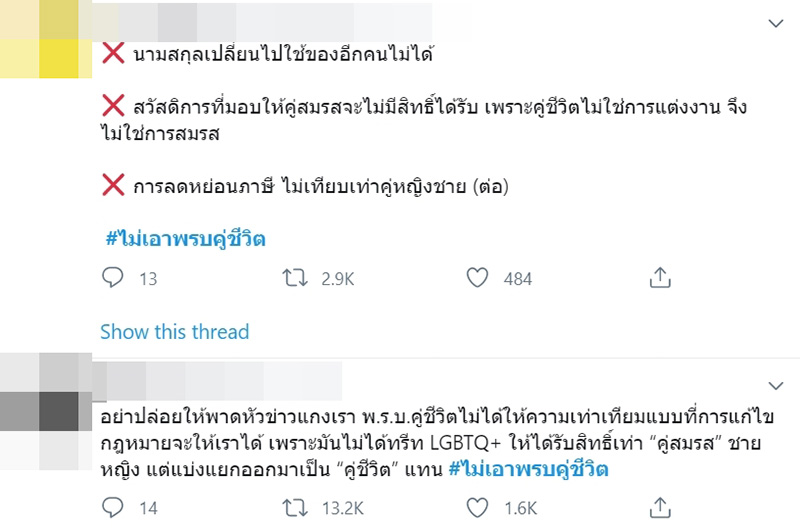Viewport: 800px width, 529px height.
Task: Open the first tweet's more options chevron
Action: [774, 23]
